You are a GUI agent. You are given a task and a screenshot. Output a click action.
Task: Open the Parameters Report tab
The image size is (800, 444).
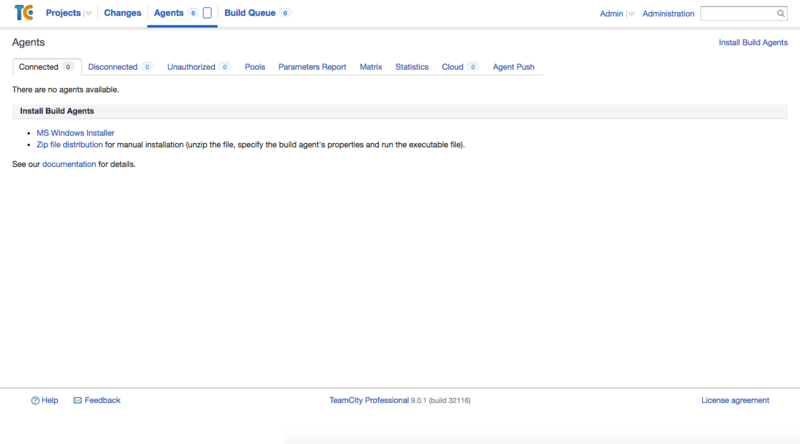[x=312, y=67]
